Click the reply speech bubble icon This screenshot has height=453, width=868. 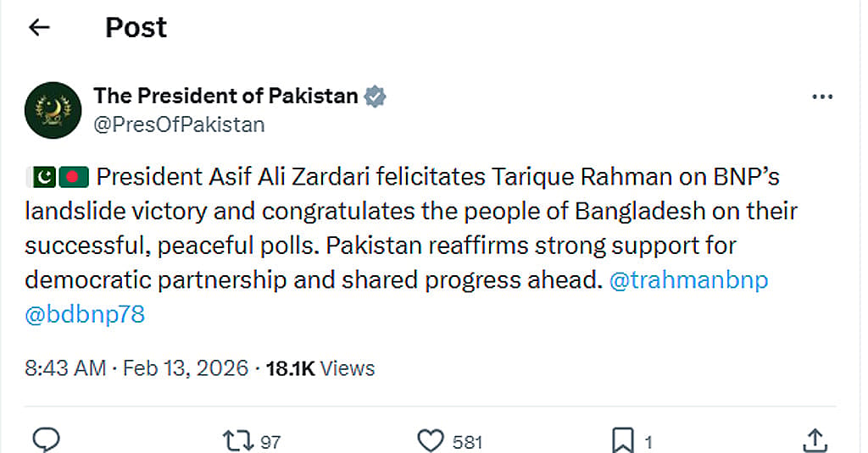point(46,440)
